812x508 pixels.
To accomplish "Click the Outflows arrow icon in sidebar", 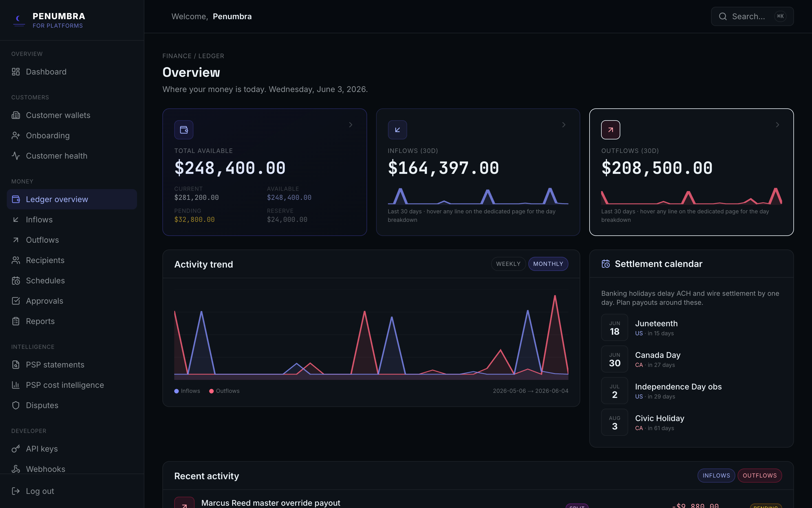I will [x=16, y=240].
